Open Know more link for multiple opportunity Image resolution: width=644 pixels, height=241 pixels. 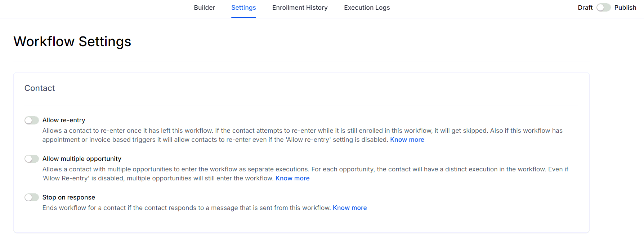click(292, 178)
